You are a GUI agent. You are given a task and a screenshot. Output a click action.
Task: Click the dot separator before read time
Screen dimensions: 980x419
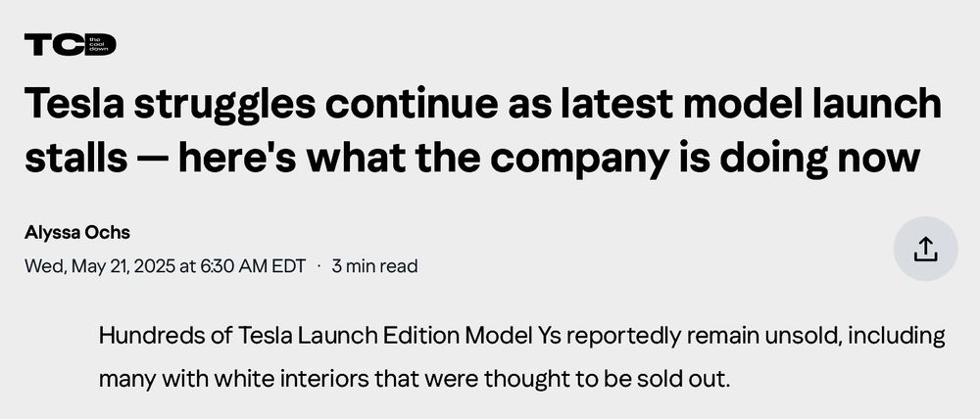tap(318, 266)
